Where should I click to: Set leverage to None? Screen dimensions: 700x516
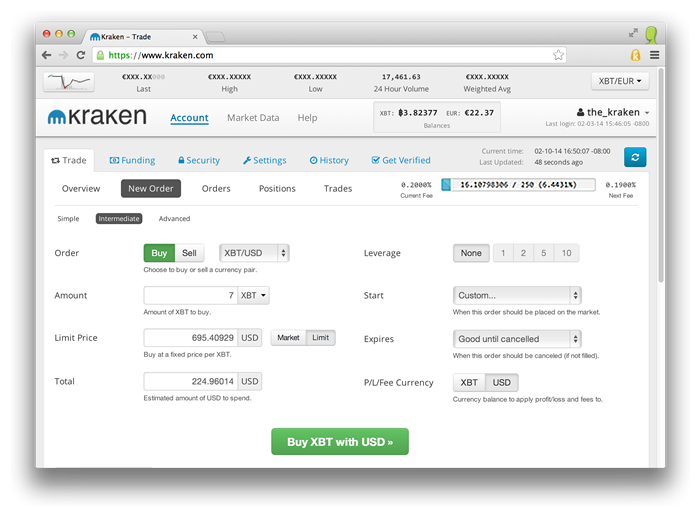point(471,253)
